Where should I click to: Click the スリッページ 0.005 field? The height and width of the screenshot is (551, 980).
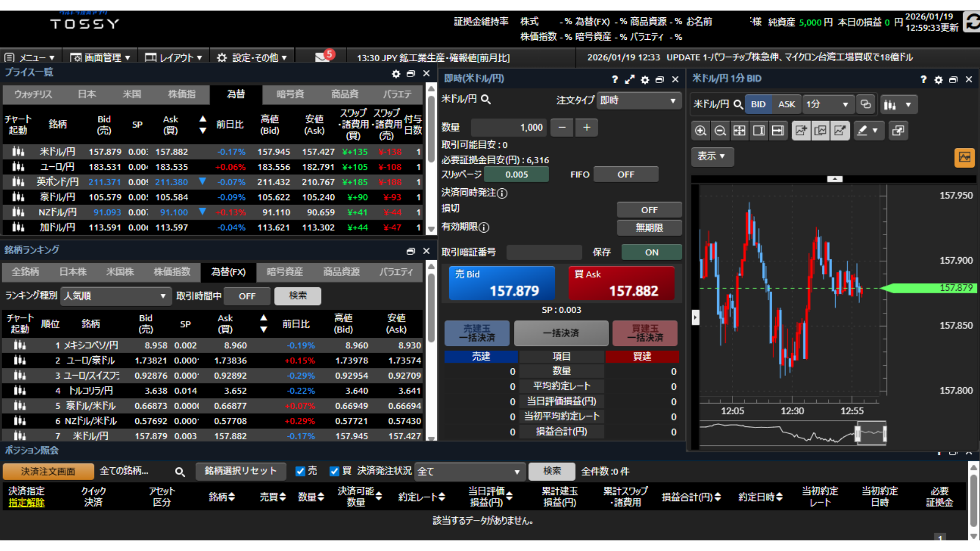[516, 174]
